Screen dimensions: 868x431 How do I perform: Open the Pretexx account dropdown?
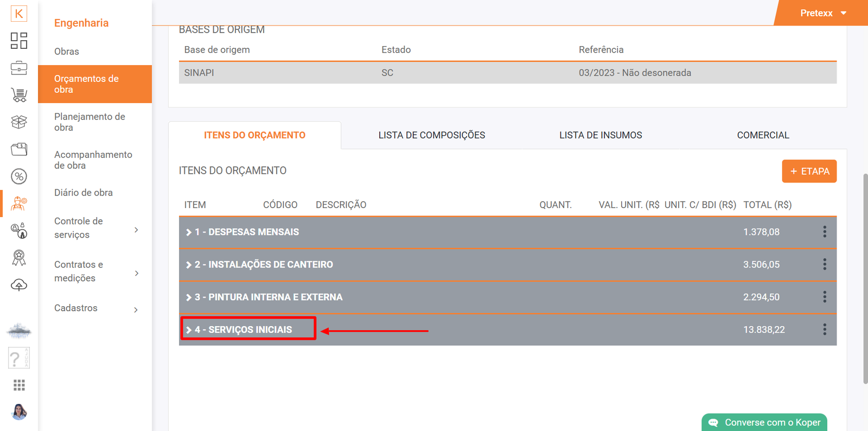tap(822, 13)
